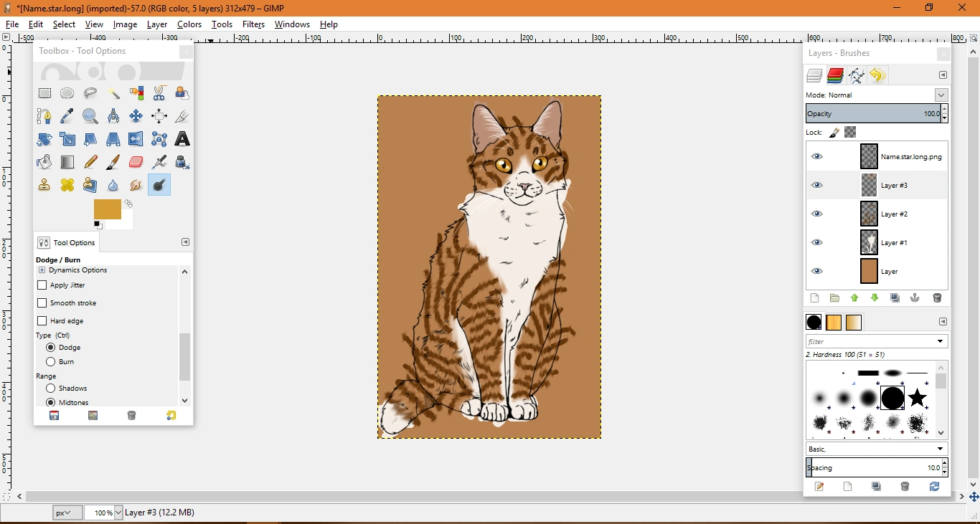Choose the Color Picker eyedropper tool
Image resolution: width=980 pixels, height=524 pixels.
pos(67,116)
